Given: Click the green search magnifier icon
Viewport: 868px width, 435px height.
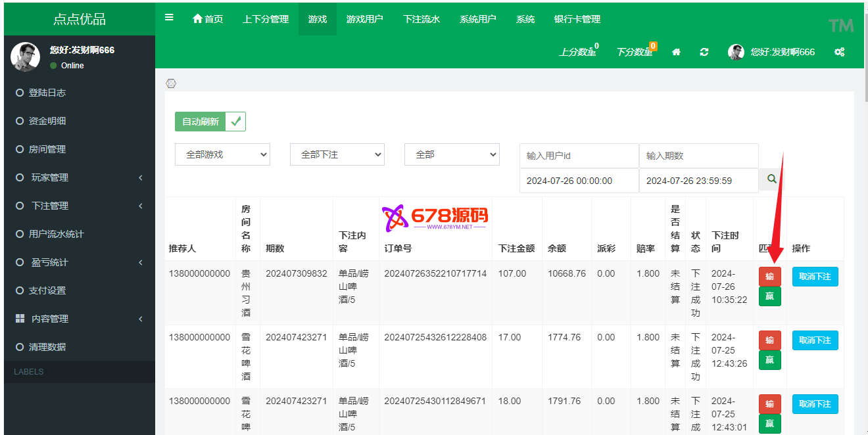Looking at the screenshot, I should pyautogui.click(x=772, y=179).
